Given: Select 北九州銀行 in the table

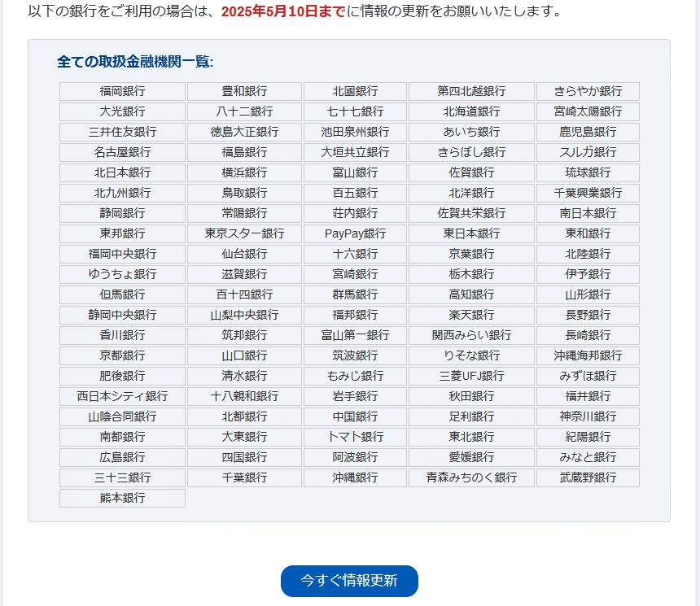Looking at the screenshot, I should 122,194.
